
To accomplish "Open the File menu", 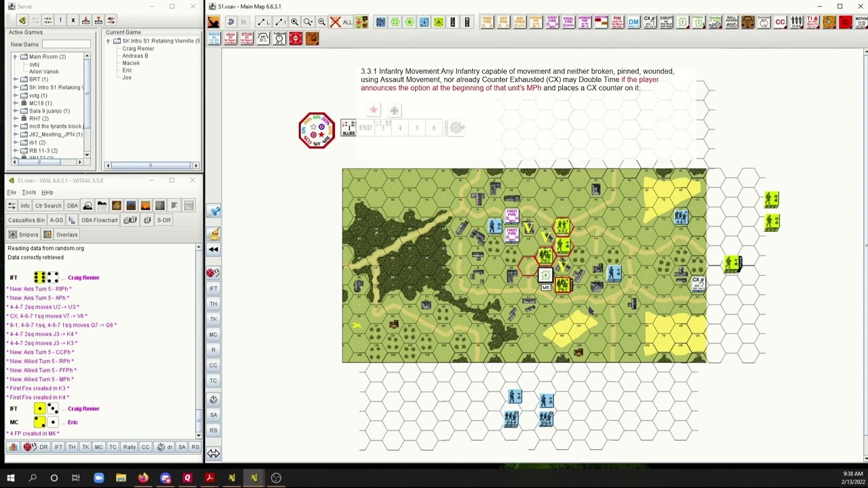I will point(12,192).
